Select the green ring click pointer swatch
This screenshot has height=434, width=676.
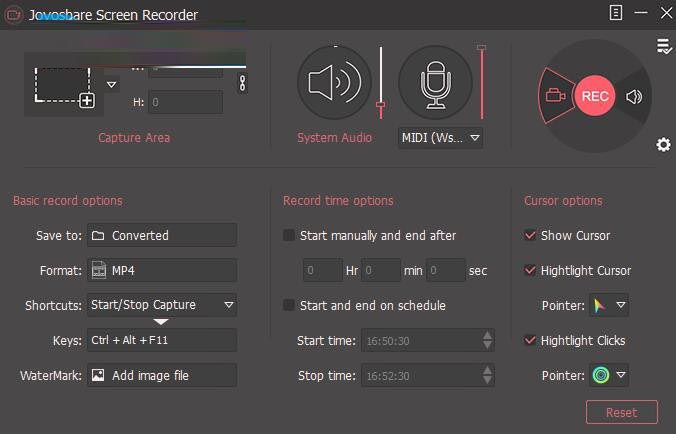pos(601,375)
